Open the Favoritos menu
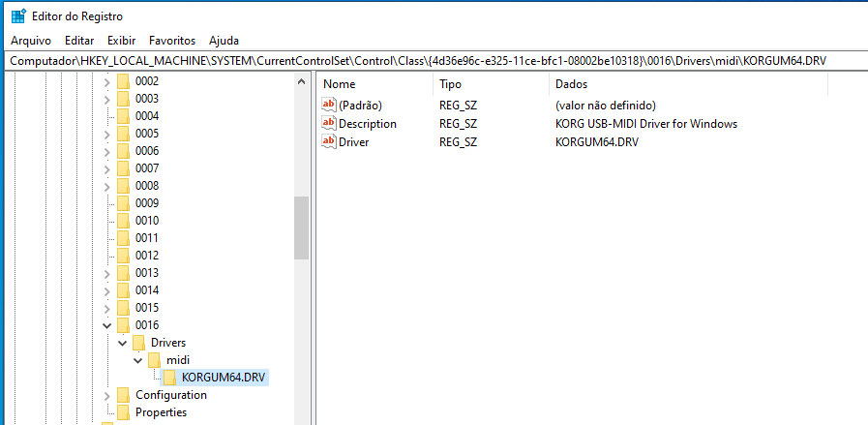 [172, 41]
